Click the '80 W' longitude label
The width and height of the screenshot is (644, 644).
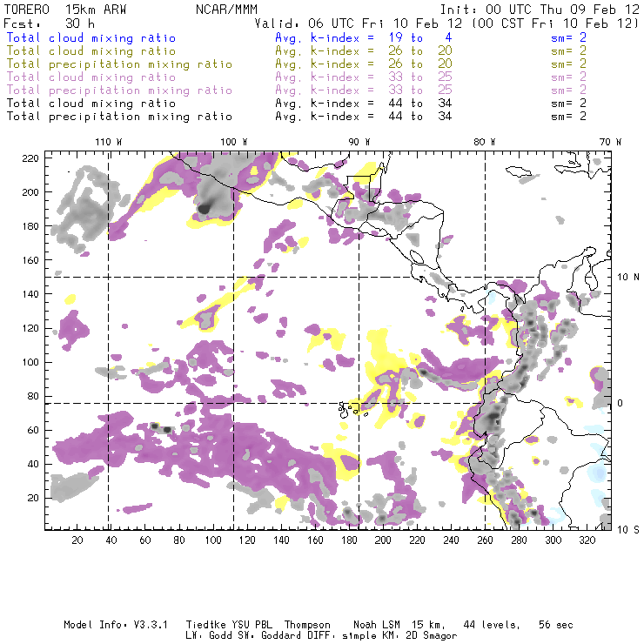point(485,142)
